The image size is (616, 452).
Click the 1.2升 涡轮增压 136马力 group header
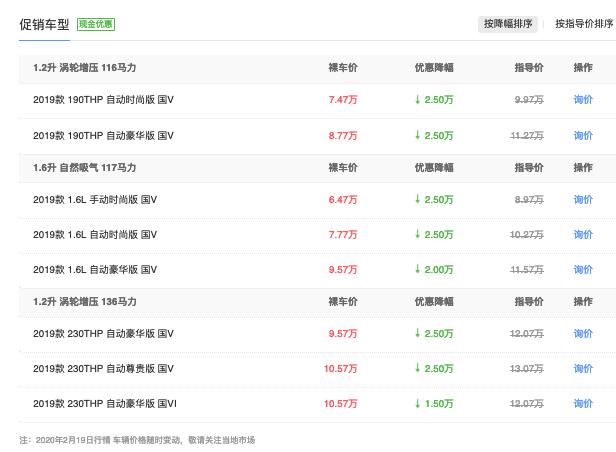84,302
